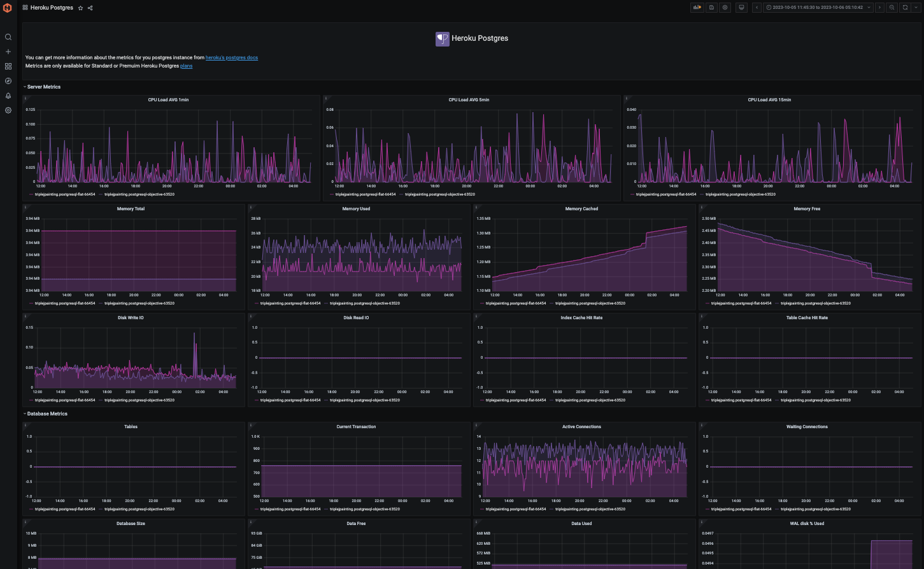Screen dimensions: 924x569
Task: Open Explore via the compass sidebar icon
Action: [x=8, y=81]
